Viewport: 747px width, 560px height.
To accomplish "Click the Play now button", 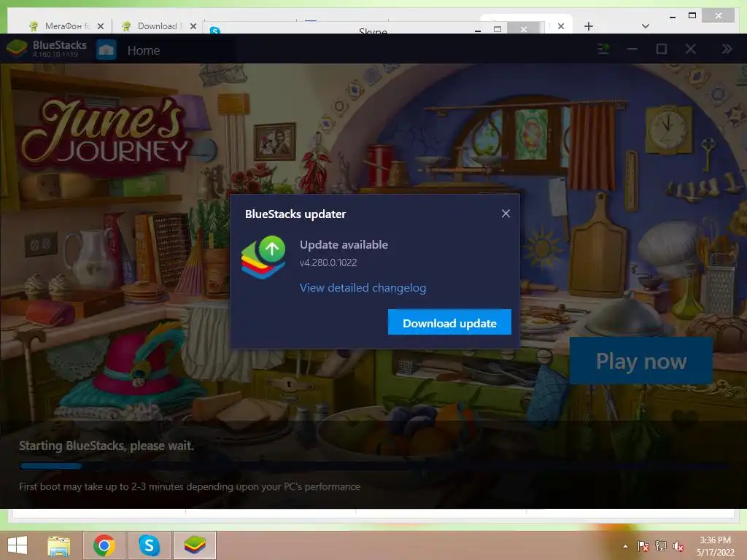I will [641, 361].
